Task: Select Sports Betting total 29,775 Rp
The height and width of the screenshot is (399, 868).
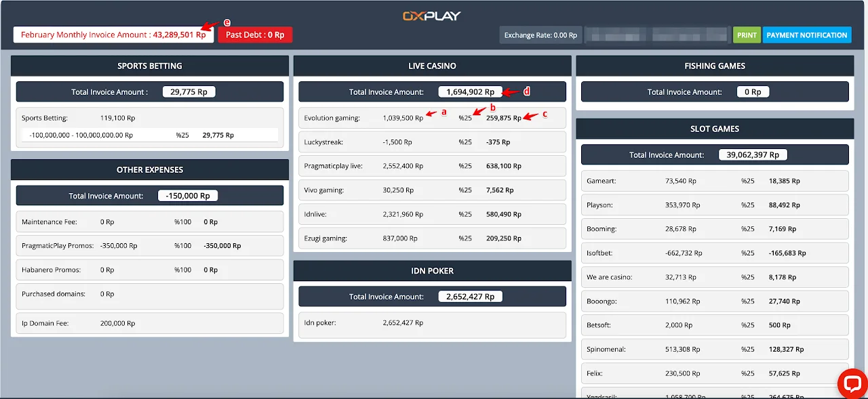Action: click(x=189, y=92)
